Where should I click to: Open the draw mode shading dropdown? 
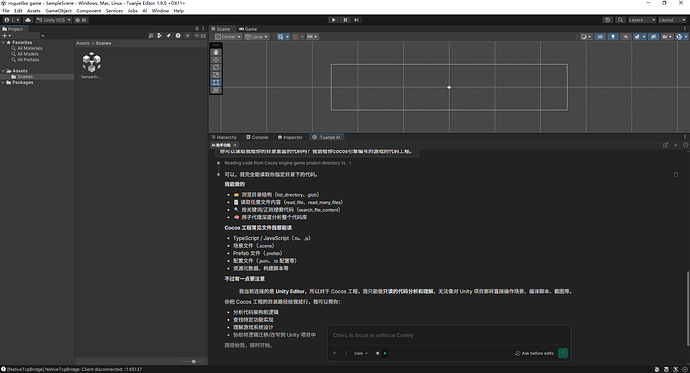[x=585, y=37]
